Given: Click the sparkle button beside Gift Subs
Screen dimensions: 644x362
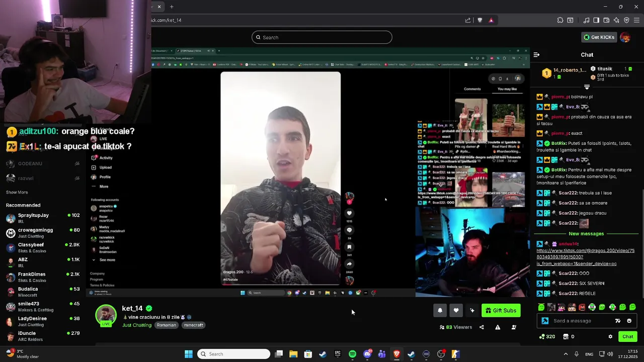Looking at the screenshot, I should click(x=472, y=310).
